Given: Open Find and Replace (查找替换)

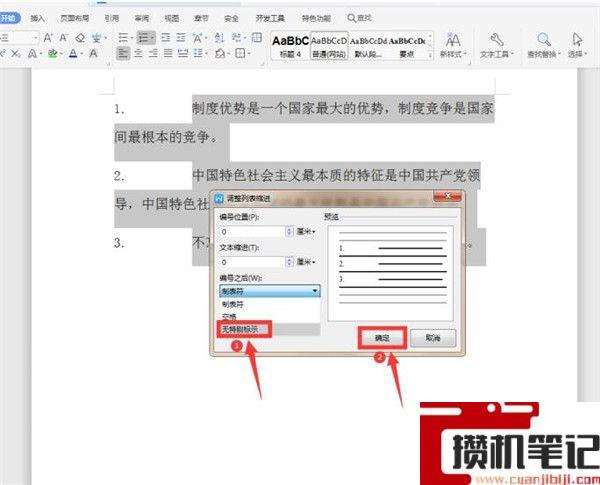Looking at the screenshot, I should (x=544, y=45).
